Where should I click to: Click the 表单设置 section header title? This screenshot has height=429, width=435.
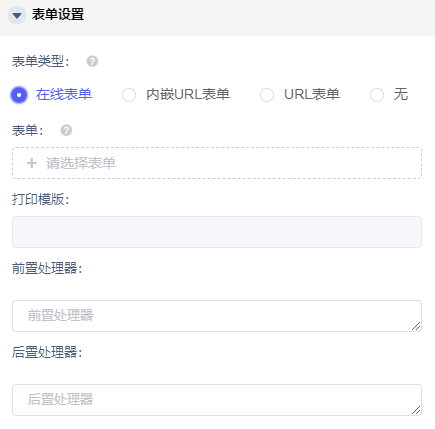coord(58,15)
